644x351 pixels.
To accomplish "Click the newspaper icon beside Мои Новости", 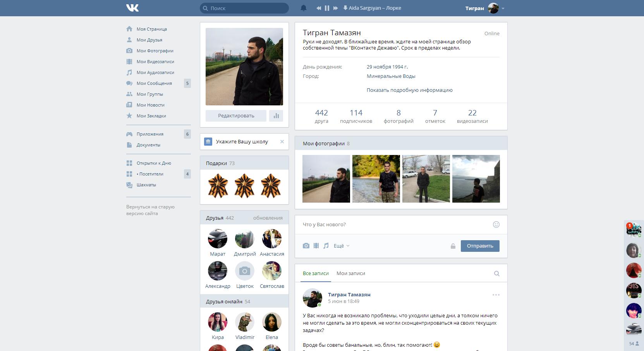I will (x=129, y=105).
